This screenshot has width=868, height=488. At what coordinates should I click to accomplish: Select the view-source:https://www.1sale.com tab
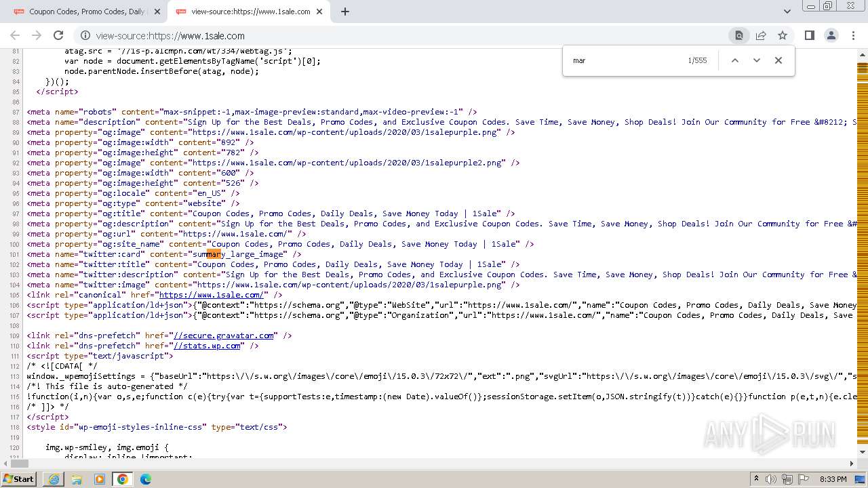coord(249,12)
